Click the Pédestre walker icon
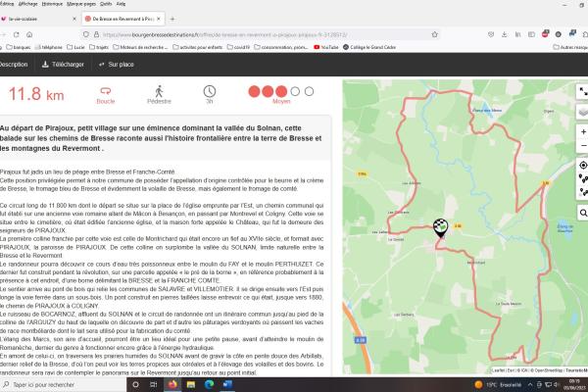This screenshot has width=588, height=392. 160,89
